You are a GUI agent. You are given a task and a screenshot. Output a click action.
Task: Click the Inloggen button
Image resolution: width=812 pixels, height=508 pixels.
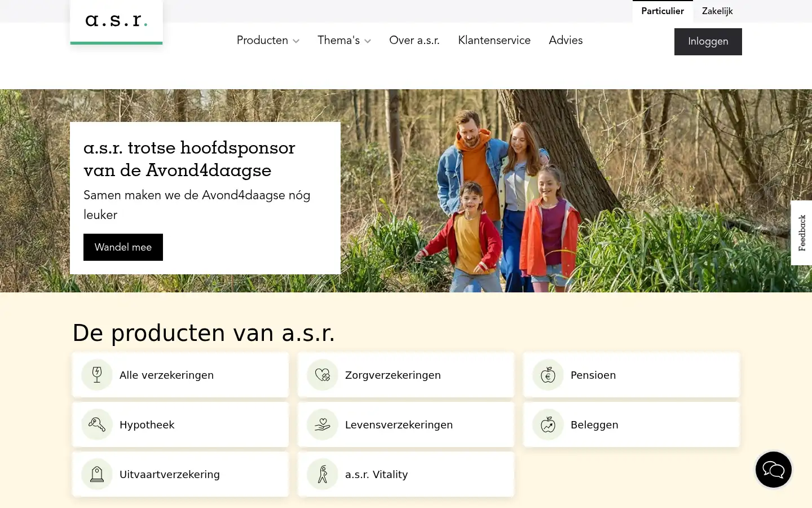(708, 42)
